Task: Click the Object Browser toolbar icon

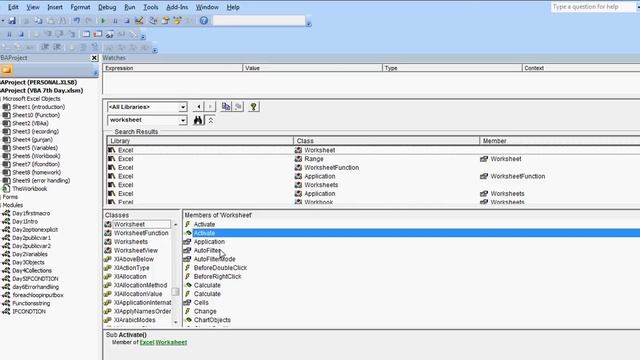Action: pos(178,20)
